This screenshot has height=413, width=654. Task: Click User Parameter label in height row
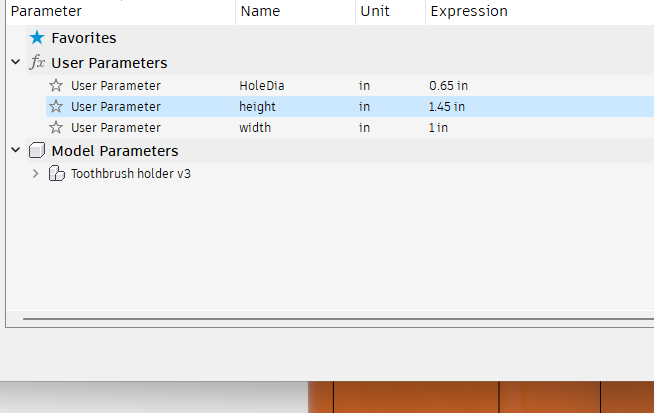116,106
